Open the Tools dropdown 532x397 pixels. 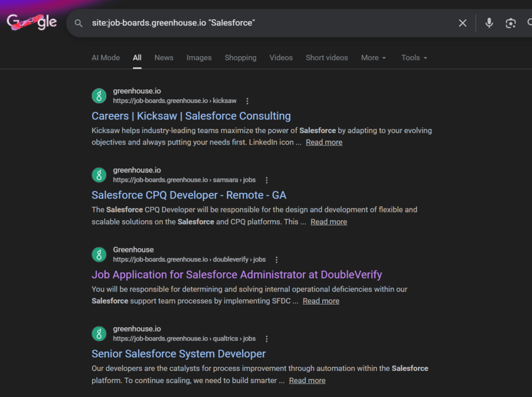(414, 58)
